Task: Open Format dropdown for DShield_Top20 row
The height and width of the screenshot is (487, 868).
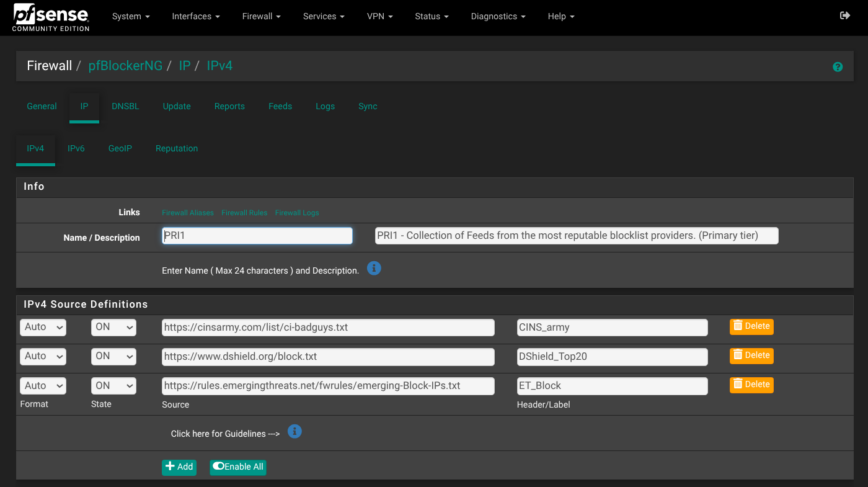Action: click(x=43, y=356)
